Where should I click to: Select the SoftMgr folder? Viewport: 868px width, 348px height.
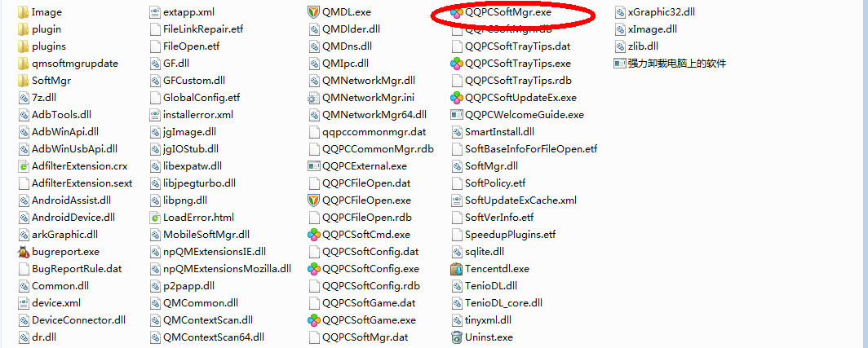[x=44, y=80]
